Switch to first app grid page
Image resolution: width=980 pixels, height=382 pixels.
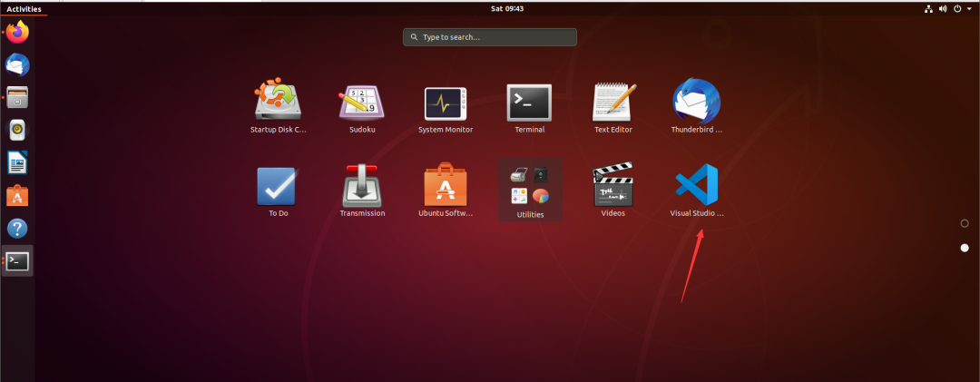point(965,223)
